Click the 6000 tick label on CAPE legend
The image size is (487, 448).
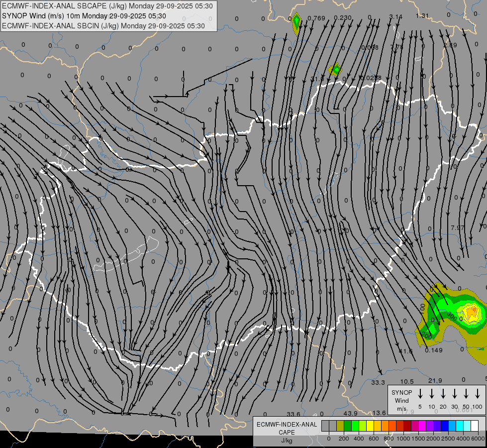point(478,439)
